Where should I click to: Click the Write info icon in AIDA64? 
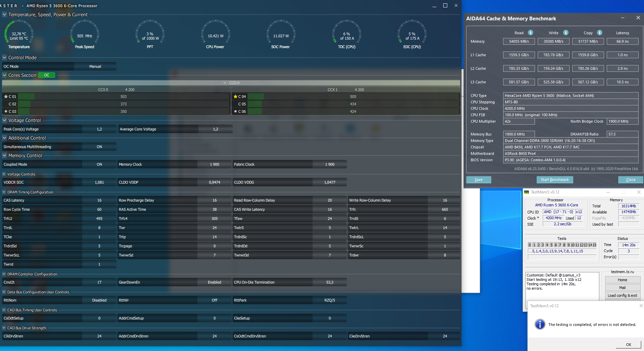click(x=566, y=33)
